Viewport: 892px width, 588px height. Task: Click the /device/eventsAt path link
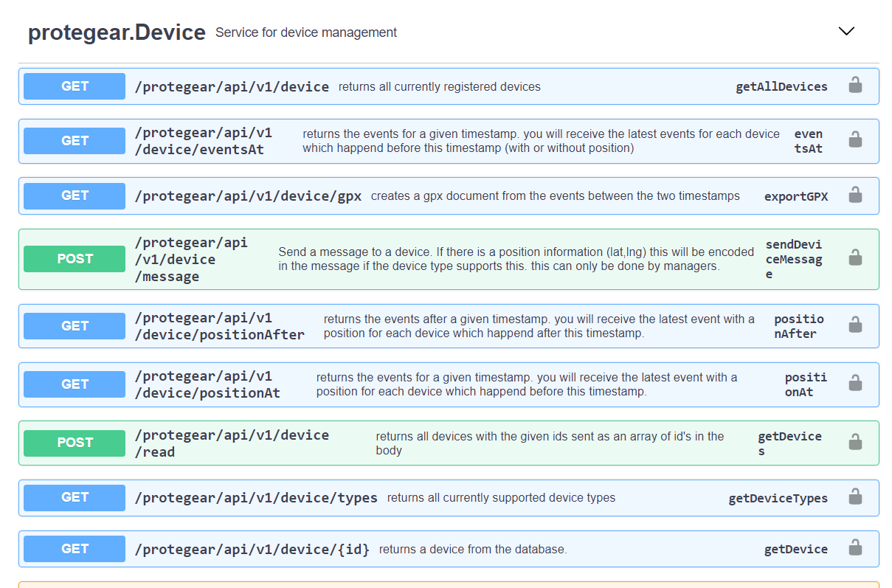[203, 141]
